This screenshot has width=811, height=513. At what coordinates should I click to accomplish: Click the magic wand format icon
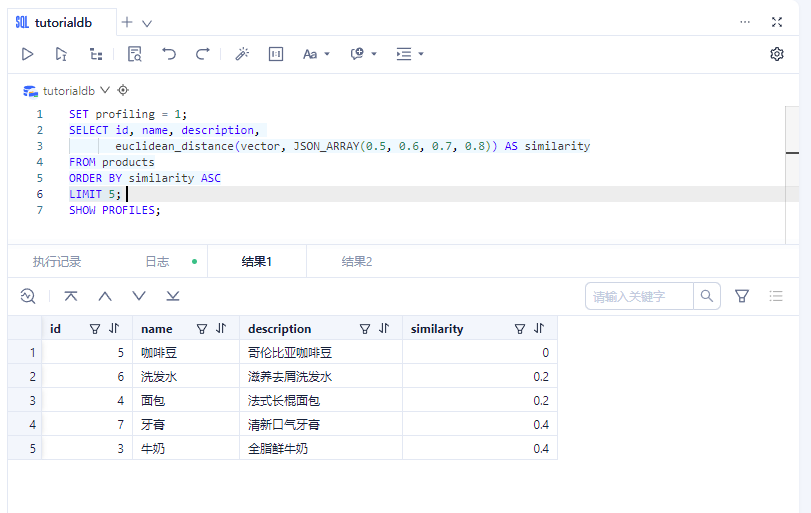click(242, 54)
